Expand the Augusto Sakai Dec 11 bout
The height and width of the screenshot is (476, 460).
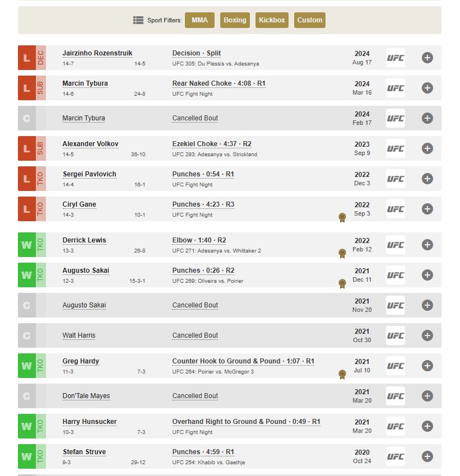point(427,275)
